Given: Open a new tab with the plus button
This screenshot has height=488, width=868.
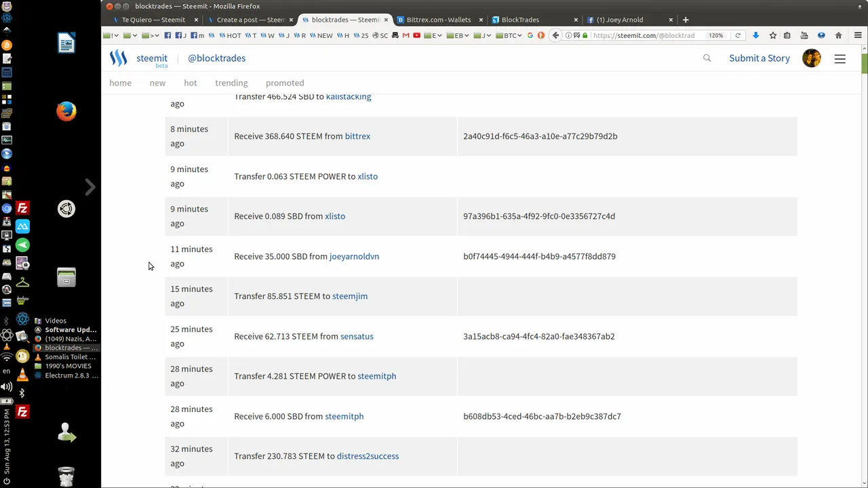Looking at the screenshot, I should [x=686, y=20].
